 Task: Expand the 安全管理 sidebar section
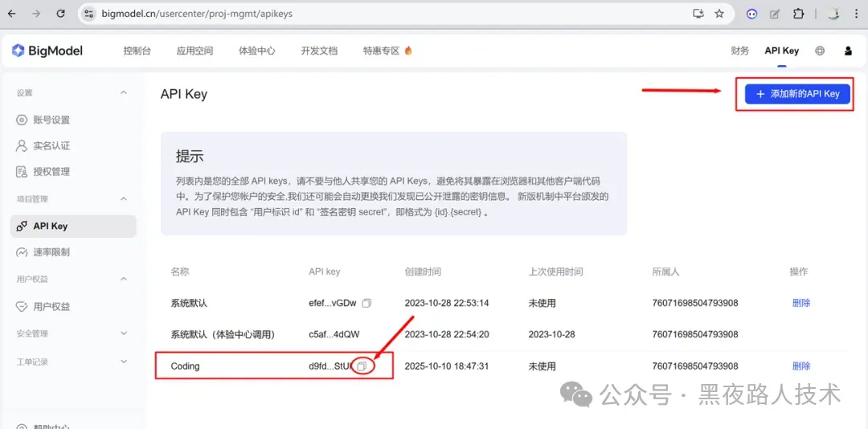click(123, 333)
